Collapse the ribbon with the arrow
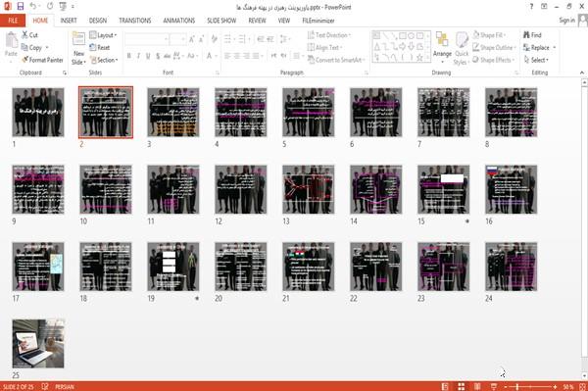This screenshot has width=588, height=391. 581,73
